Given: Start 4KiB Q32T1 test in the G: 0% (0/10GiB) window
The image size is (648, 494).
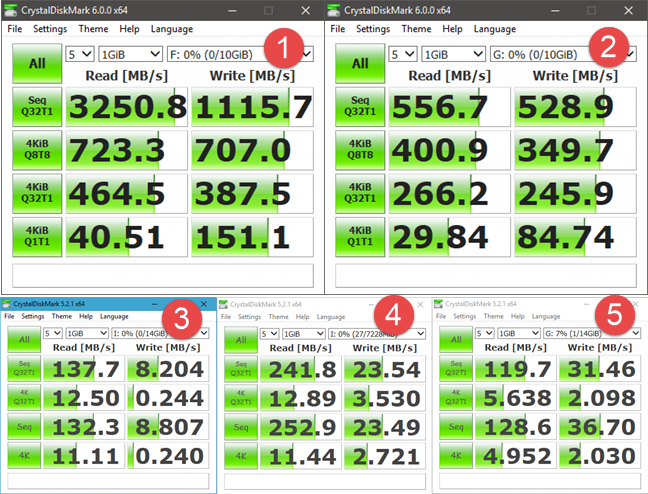Looking at the screenshot, I should [x=360, y=193].
